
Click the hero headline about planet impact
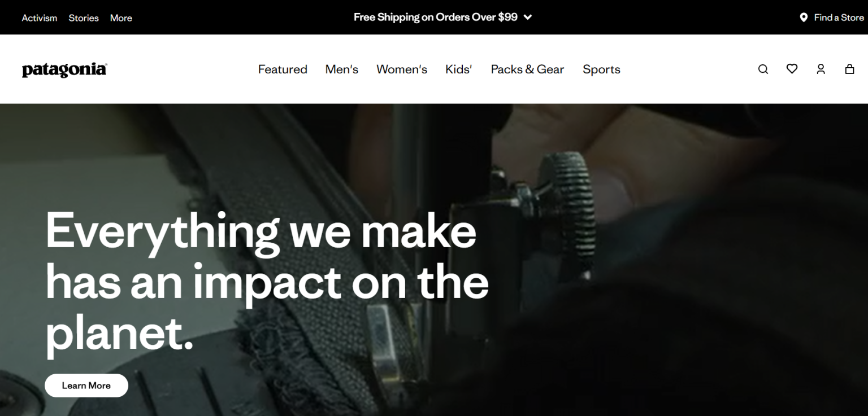pyautogui.click(x=267, y=282)
